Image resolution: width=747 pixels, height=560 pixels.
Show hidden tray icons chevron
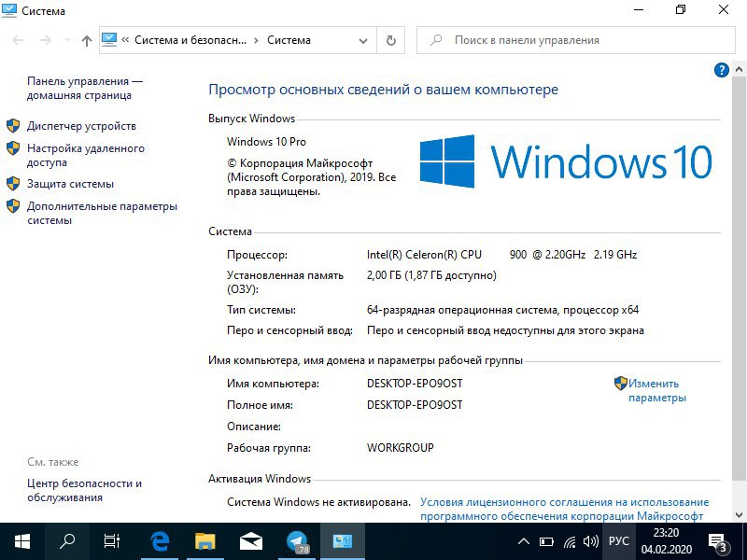coord(524,541)
